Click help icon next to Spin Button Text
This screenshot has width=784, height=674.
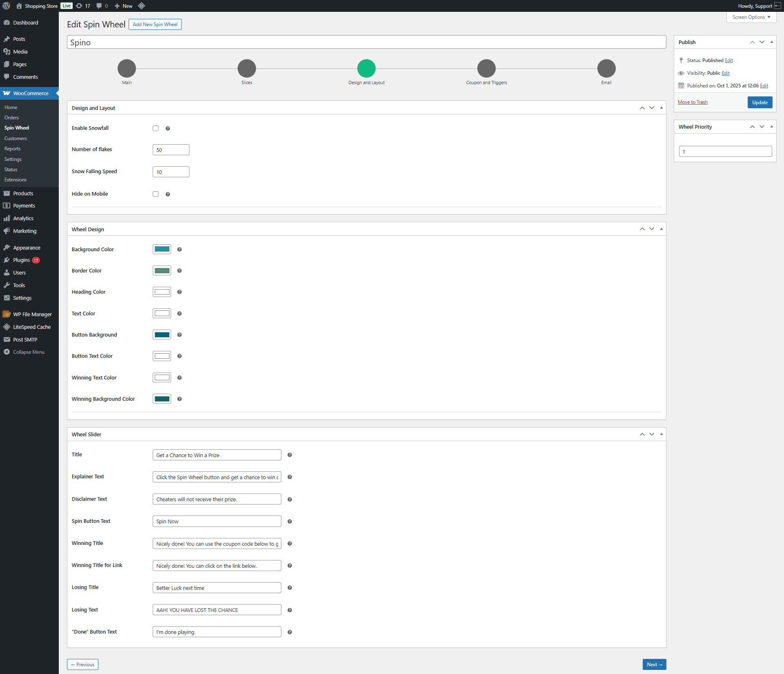(290, 521)
